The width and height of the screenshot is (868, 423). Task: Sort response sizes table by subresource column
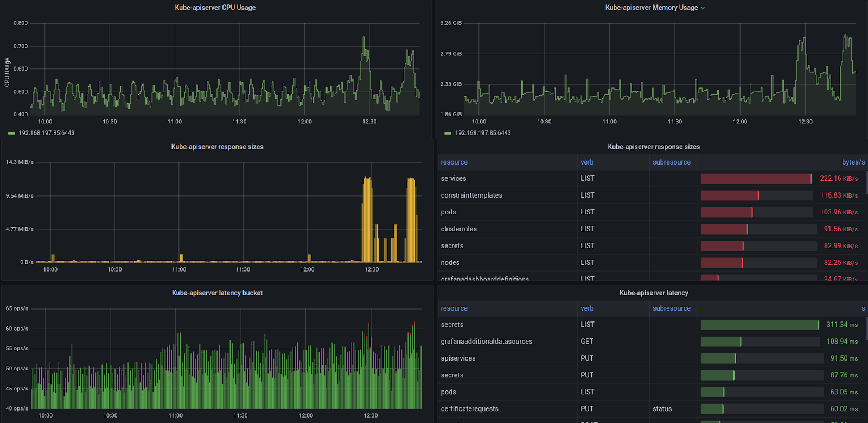coord(672,162)
